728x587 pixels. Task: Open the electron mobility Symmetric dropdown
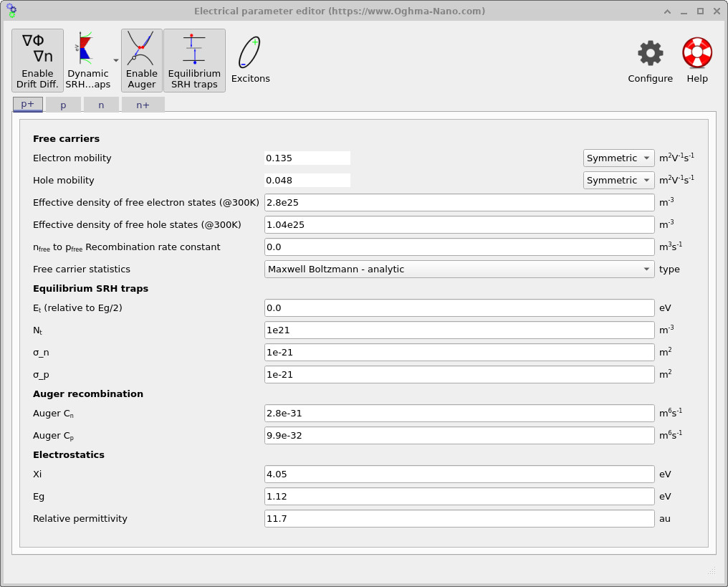click(618, 158)
